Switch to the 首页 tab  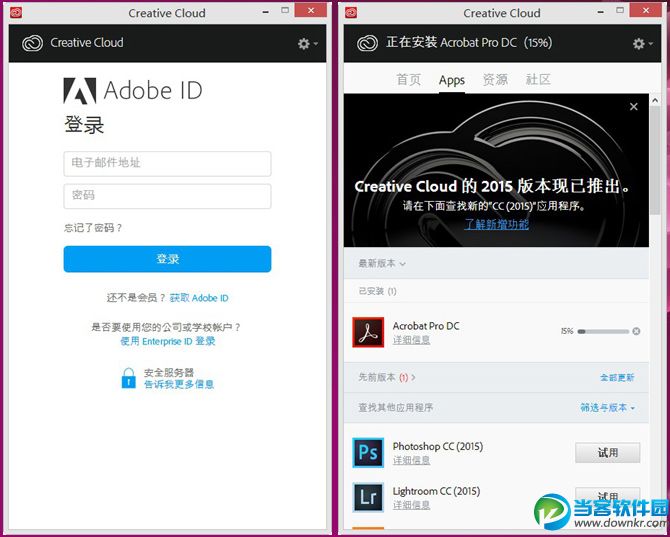409,80
